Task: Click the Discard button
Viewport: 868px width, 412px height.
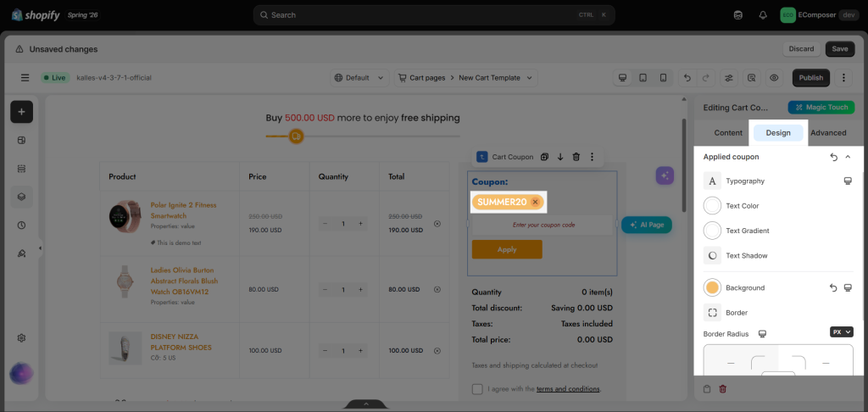Action: (801, 48)
